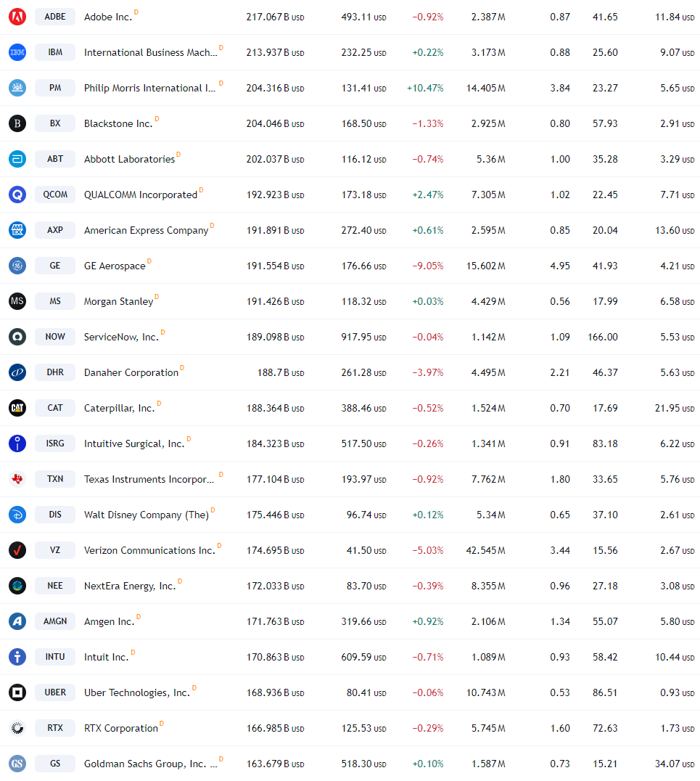The height and width of the screenshot is (781, 700).
Task: Click price 609.59 USD for Intuit
Action: click(364, 657)
